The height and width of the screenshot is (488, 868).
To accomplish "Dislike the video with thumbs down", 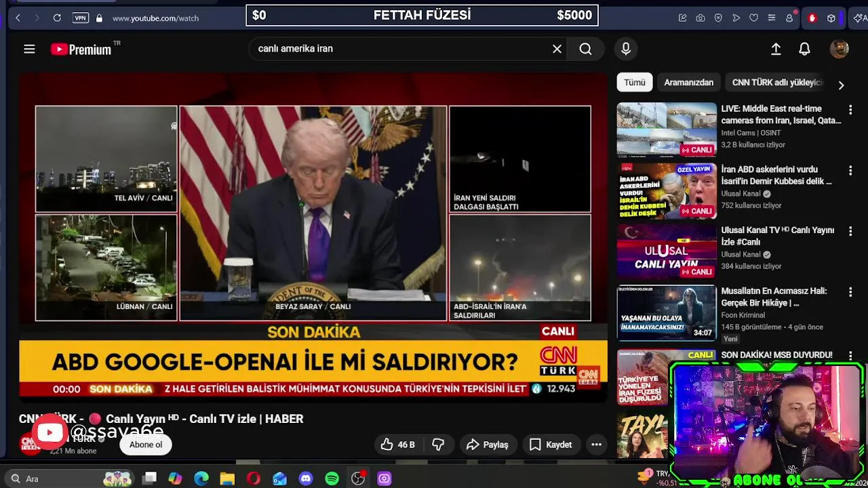I will [439, 445].
